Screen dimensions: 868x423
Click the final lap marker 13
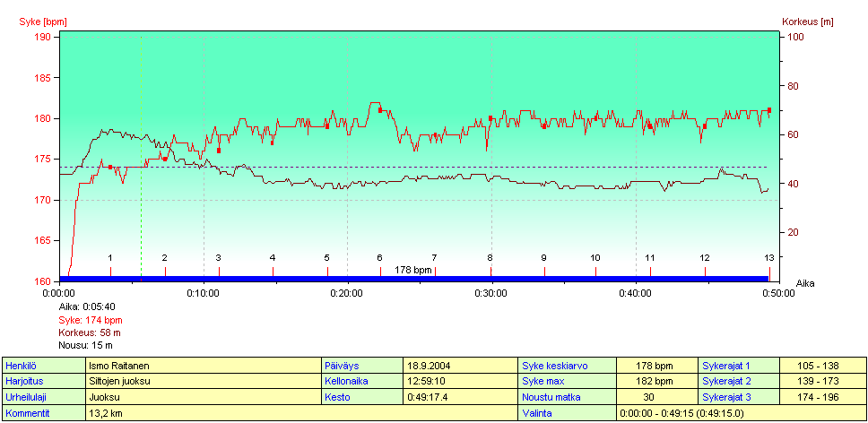[x=768, y=258]
